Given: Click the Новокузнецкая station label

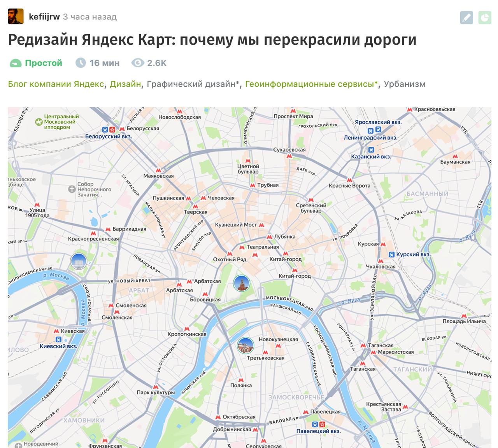Looking at the screenshot, I should 278,339.
